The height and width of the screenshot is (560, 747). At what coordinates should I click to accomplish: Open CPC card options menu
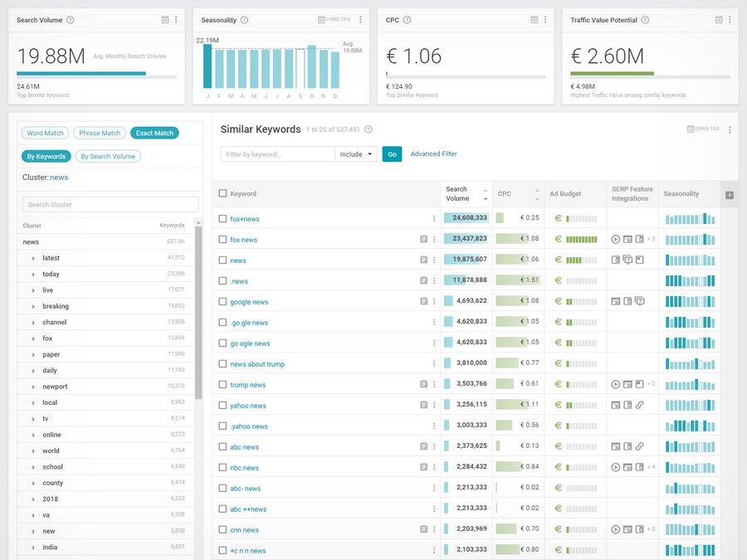coord(545,20)
